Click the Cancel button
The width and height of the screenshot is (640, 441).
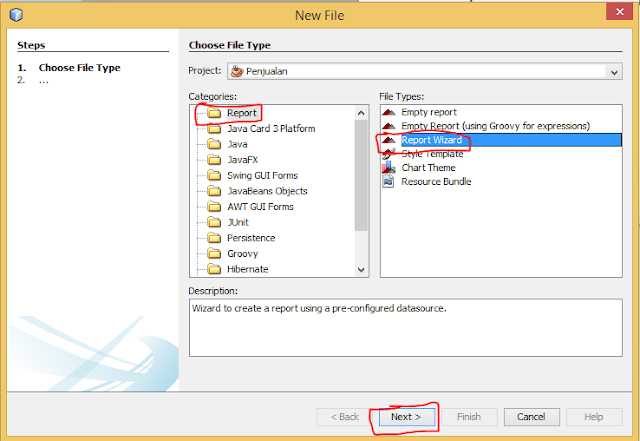pyautogui.click(x=531, y=417)
